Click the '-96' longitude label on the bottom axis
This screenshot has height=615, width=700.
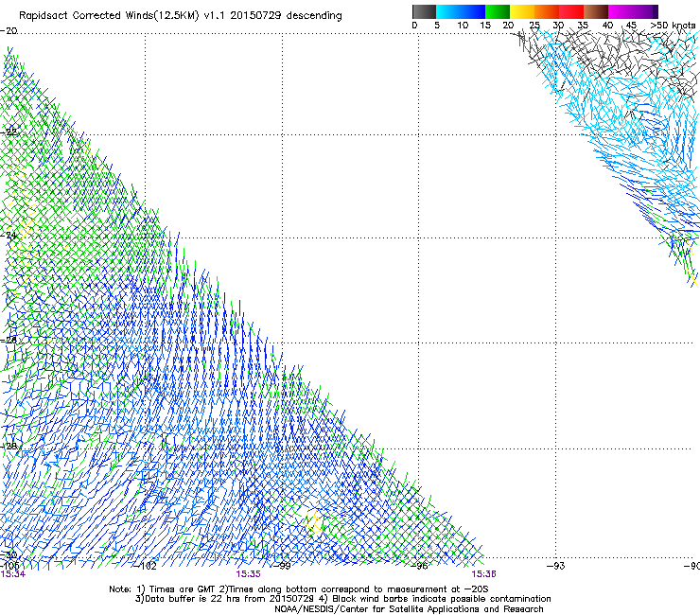pyautogui.click(x=419, y=567)
